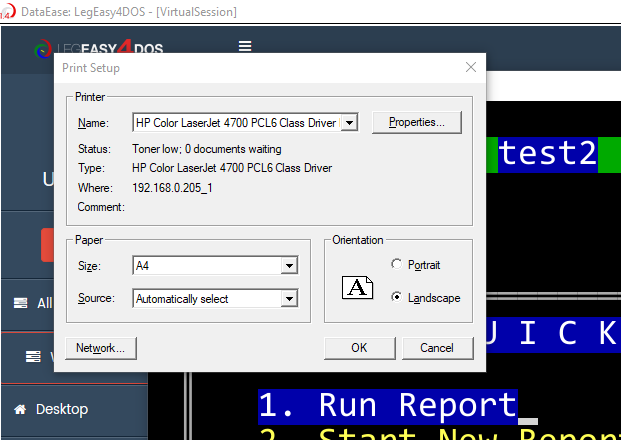This screenshot has width=621, height=440.
Task: Click the printer location '192.168.0.205_1'
Action: pyautogui.click(x=172, y=188)
